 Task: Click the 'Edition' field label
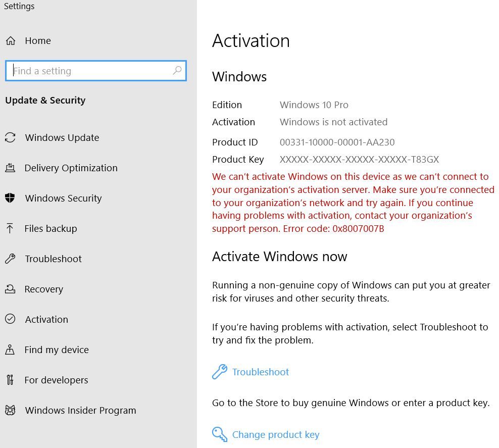[x=227, y=105]
